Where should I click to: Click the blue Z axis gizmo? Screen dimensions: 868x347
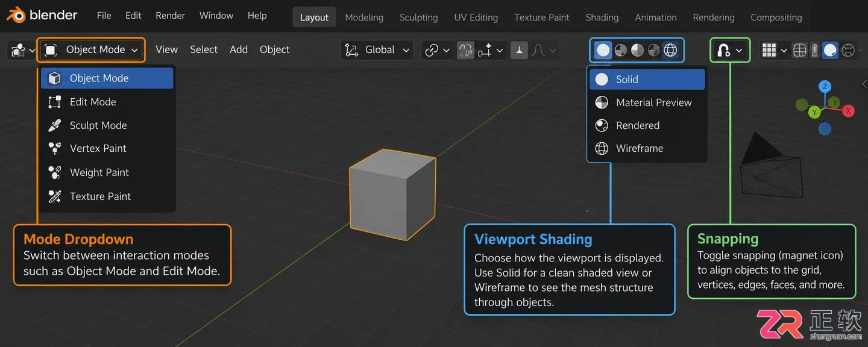click(x=825, y=86)
